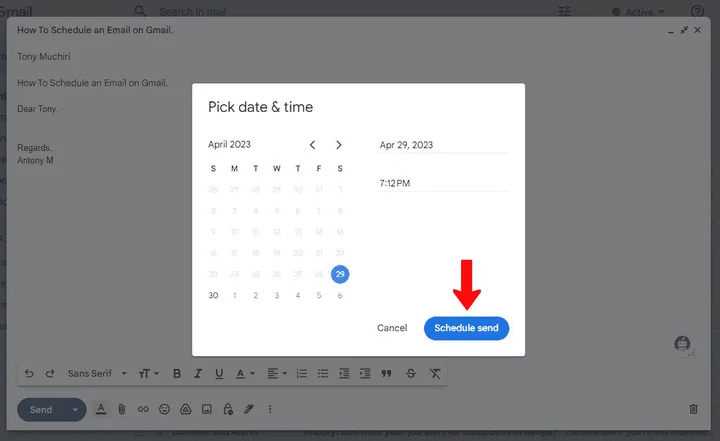Go to previous month in calendar
The height and width of the screenshot is (441, 720).
[x=313, y=145]
